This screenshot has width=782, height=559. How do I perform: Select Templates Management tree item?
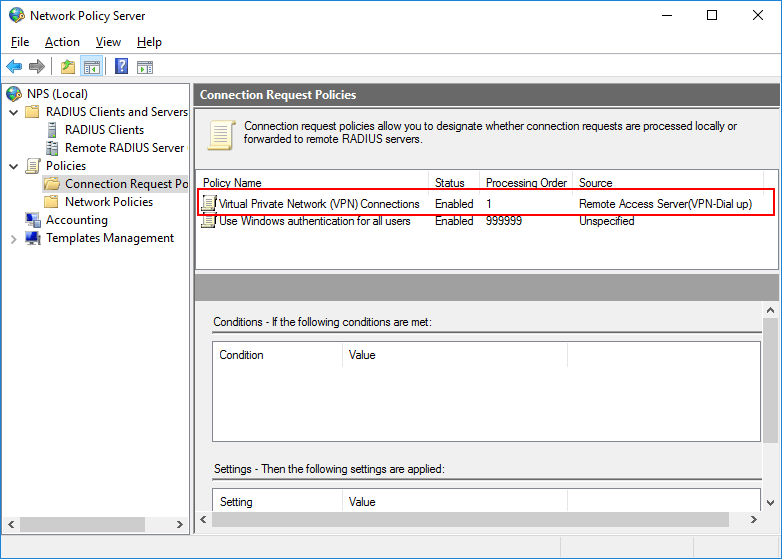[x=110, y=238]
